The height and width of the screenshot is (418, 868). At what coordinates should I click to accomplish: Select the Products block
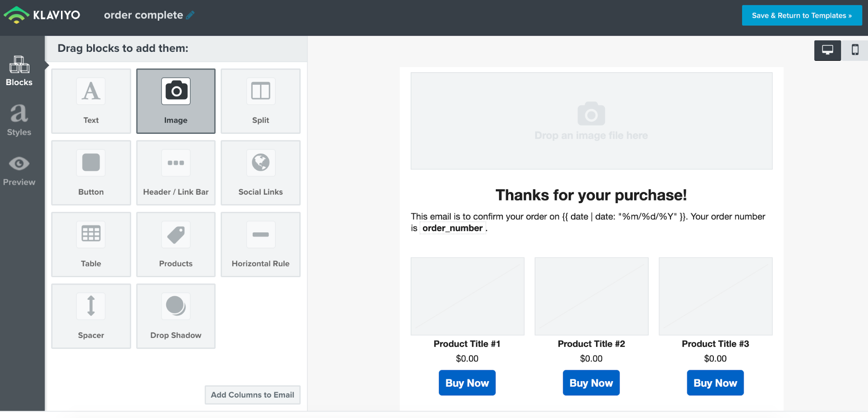pos(176,244)
